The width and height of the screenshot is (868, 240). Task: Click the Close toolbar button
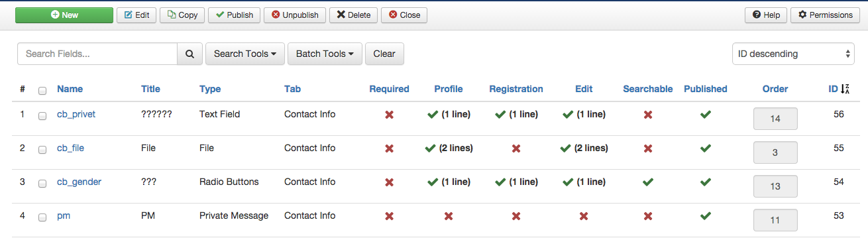pyautogui.click(x=404, y=15)
